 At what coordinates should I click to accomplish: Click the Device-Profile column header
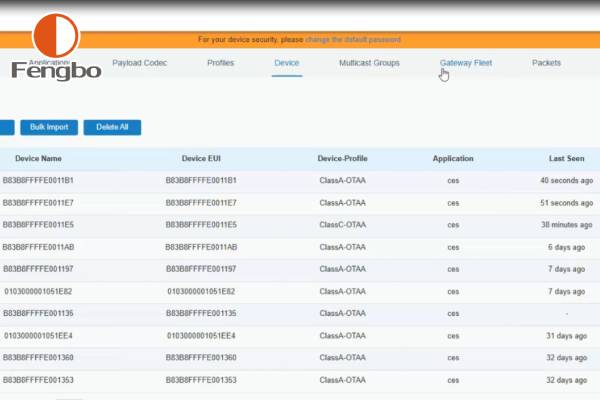click(x=342, y=158)
